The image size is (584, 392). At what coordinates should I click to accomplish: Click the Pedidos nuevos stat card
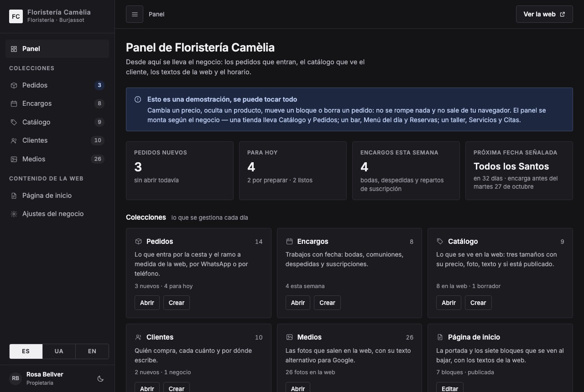coord(180,170)
